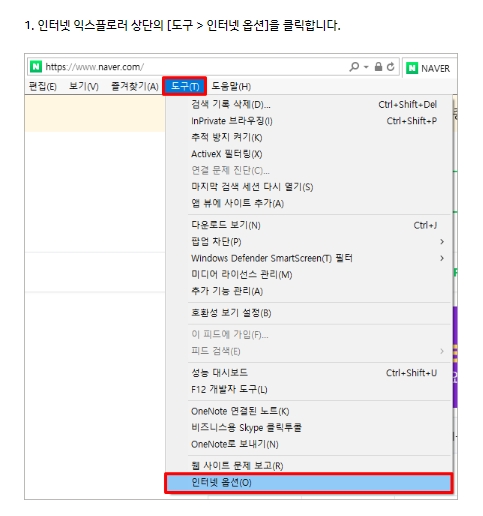Select 마지막 검색 세션 다시 열기(S)
The image size is (483, 516).
(x=309, y=187)
